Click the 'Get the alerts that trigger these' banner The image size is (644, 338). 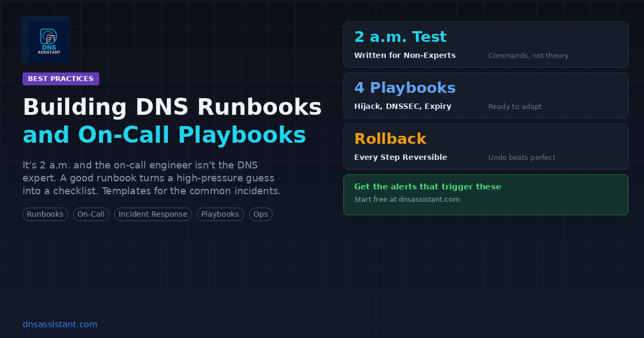point(486,195)
